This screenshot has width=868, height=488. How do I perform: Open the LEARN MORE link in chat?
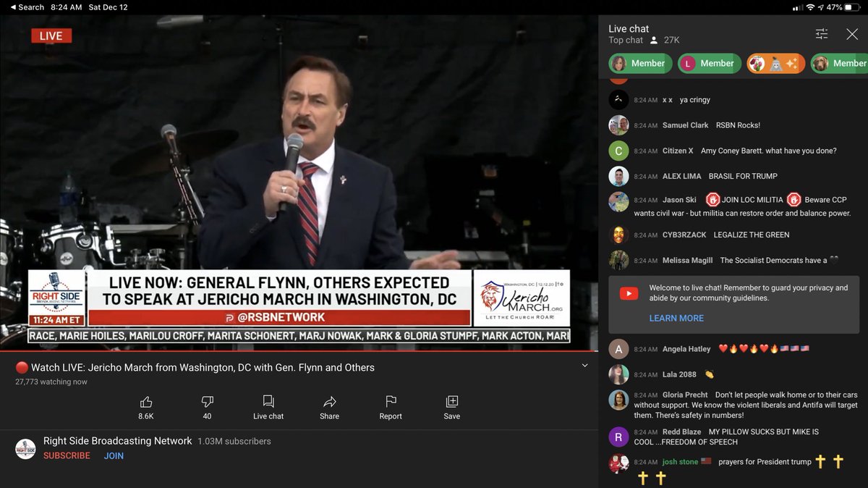[x=676, y=318]
